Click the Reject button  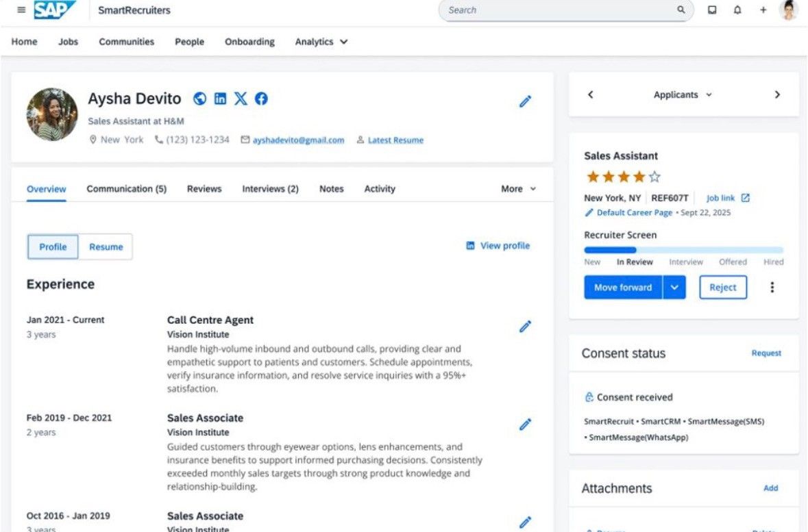click(722, 288)
